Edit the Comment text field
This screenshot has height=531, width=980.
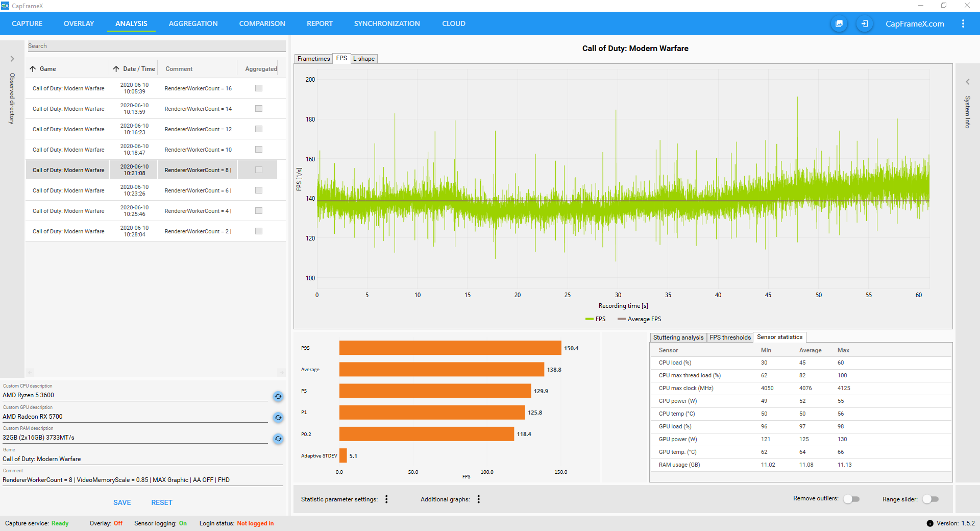143,480
